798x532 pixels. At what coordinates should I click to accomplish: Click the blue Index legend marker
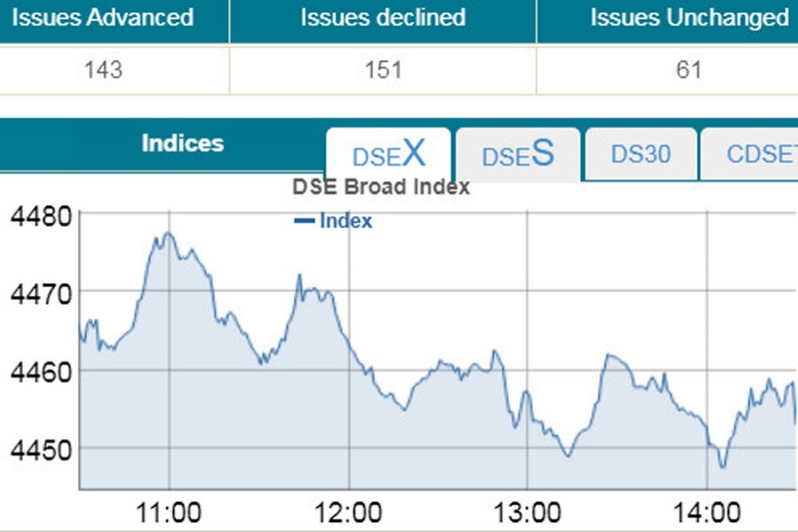305,221
